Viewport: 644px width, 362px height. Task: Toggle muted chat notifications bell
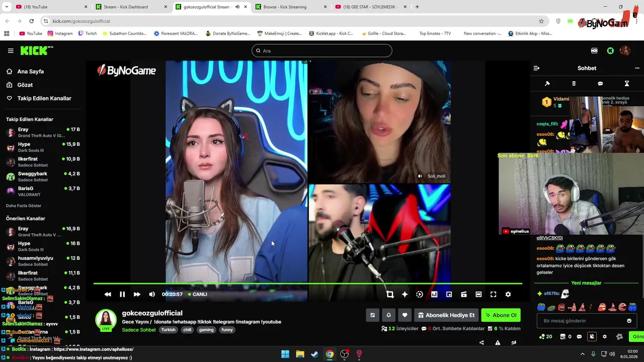pos(592,337)
